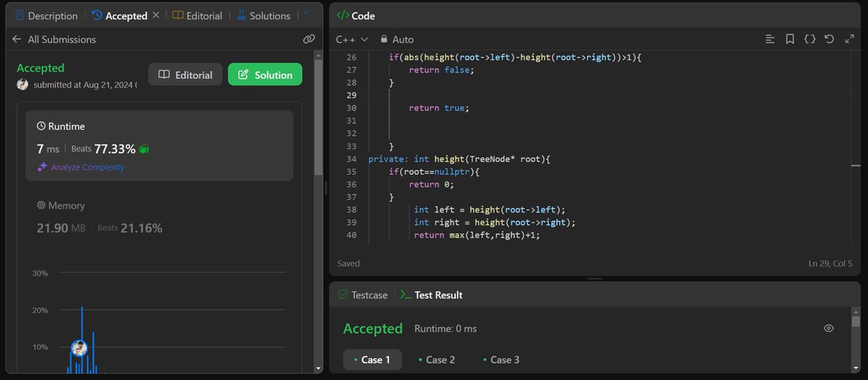Select Case 1 result
This screenshot has height=380, width=868.
coord(372,360)
